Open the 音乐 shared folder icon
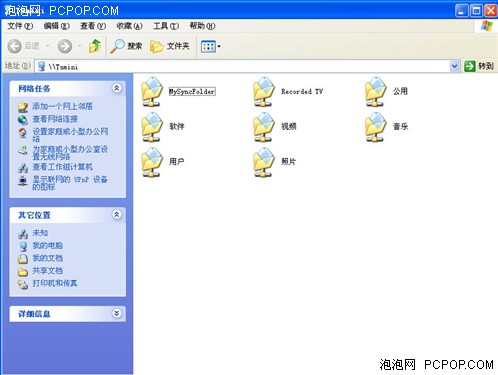This screenshot has width=498, height=375. pyautogui.click(x=376, y=127)
